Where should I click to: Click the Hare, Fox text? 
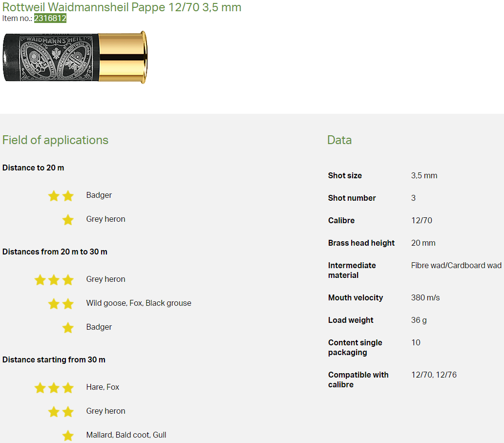coord(103,387)
